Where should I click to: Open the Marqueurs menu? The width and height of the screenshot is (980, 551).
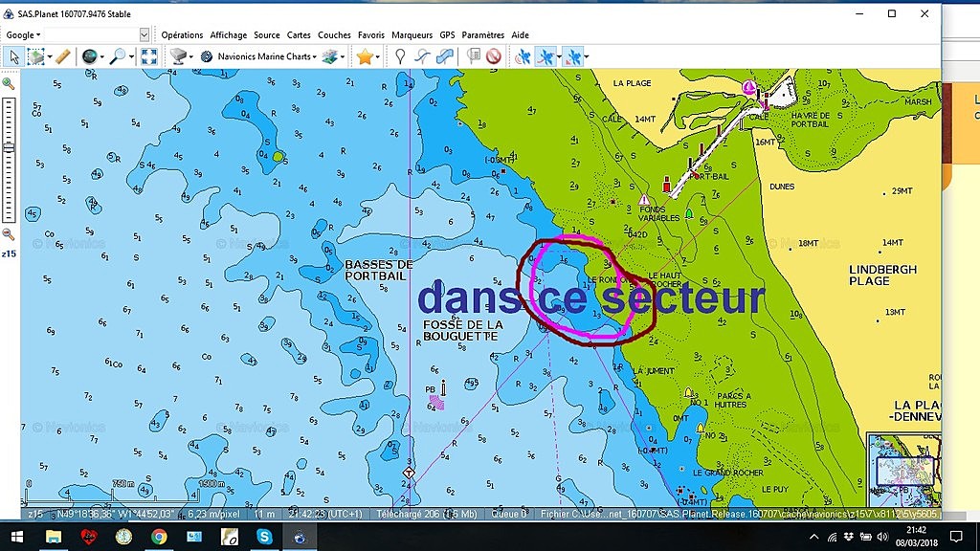[412, 35]
